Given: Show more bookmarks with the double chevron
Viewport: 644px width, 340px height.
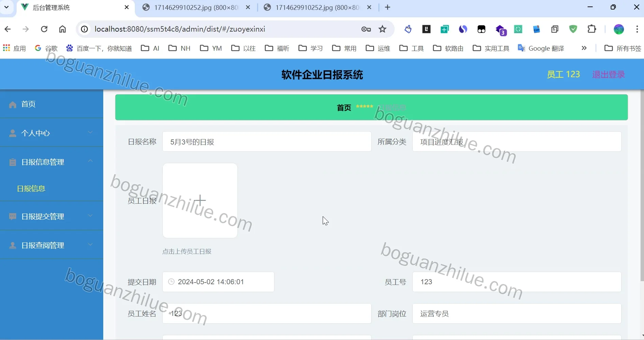Looking at the screenshot, I should (584, 48).
